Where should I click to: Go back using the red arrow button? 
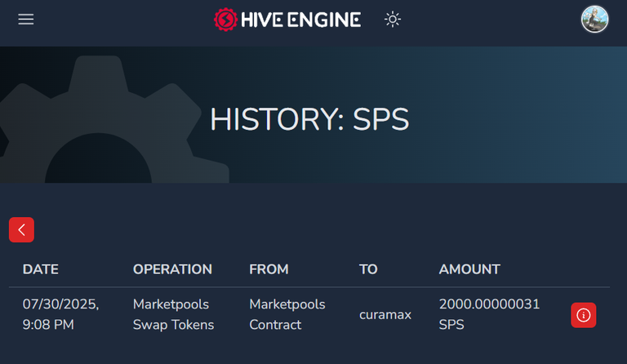point(21,230)
